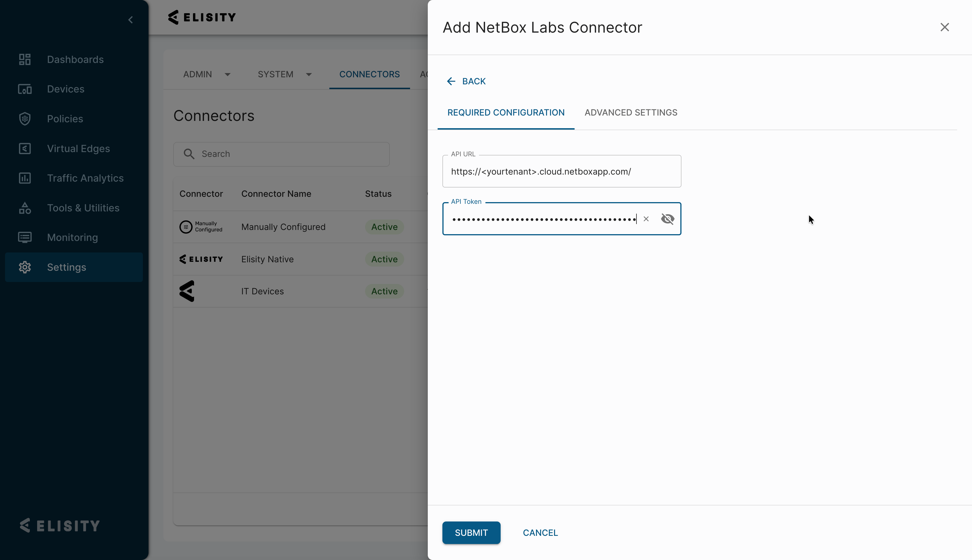972x560 pixels.
Task: Click the Virtual Edges sidebar icon
Action: [x=25, y=148]
